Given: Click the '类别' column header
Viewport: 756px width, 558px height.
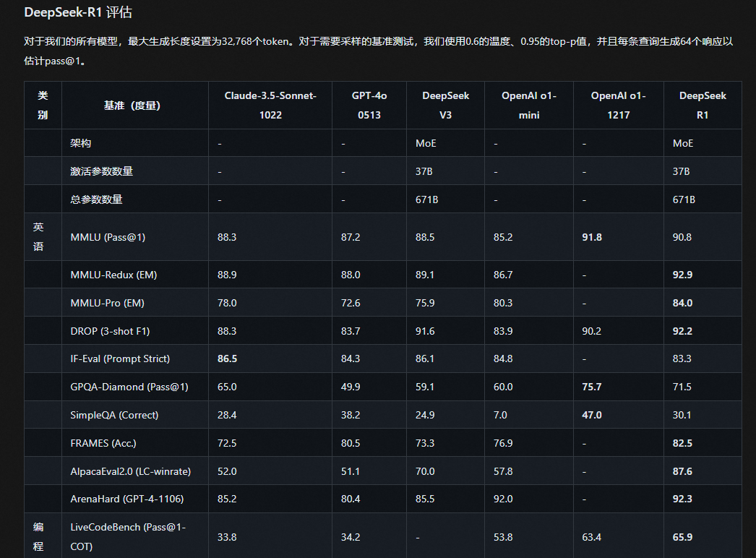Looking at the screenshot, I should (x=43, y=105).
